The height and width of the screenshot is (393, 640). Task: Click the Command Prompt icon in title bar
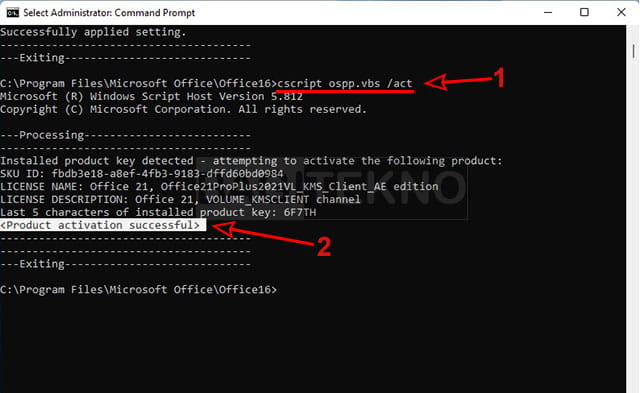(x=13, y=13)
